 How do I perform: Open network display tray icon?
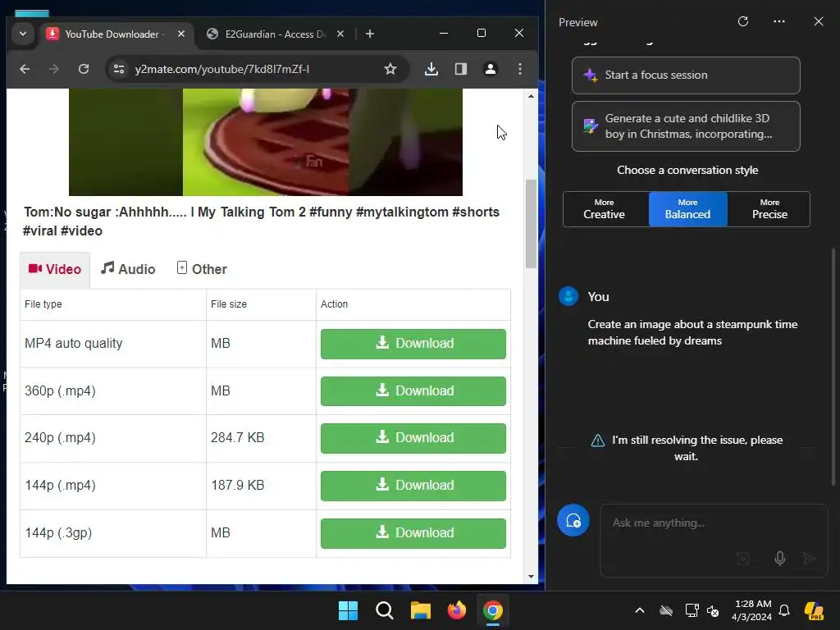[x=692, y=610]
